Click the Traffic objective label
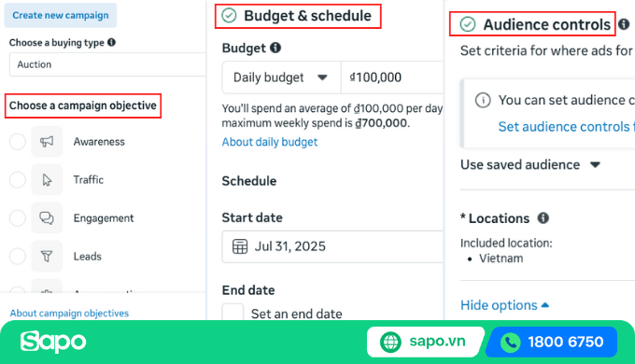 [x=89, y=180]
